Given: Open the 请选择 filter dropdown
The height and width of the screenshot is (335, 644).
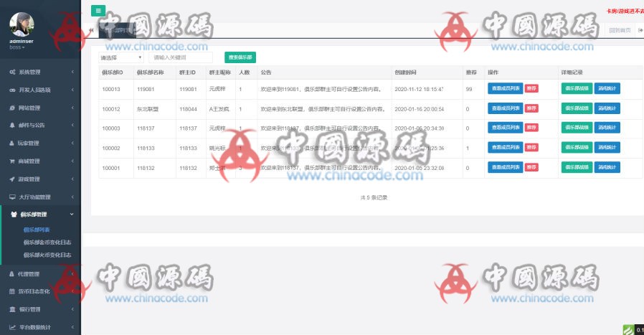Looking at the screenshot, I should (120, 57).
